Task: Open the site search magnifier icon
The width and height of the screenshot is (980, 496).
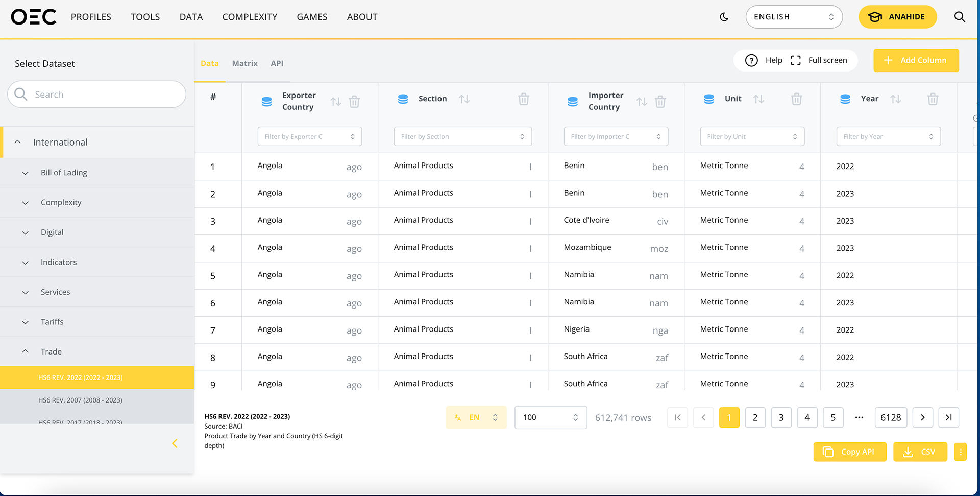Action: tap(960, 17)
